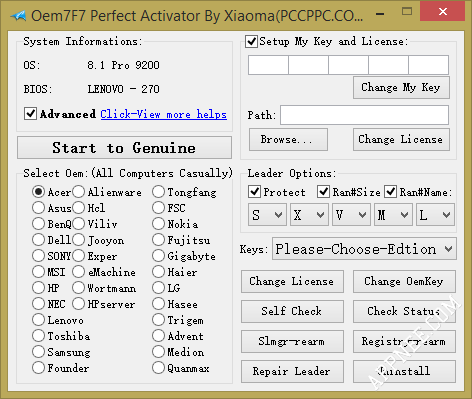Click the Change OemKey button
The width and height of the screenshot is (472, 399).
(404, 282)
